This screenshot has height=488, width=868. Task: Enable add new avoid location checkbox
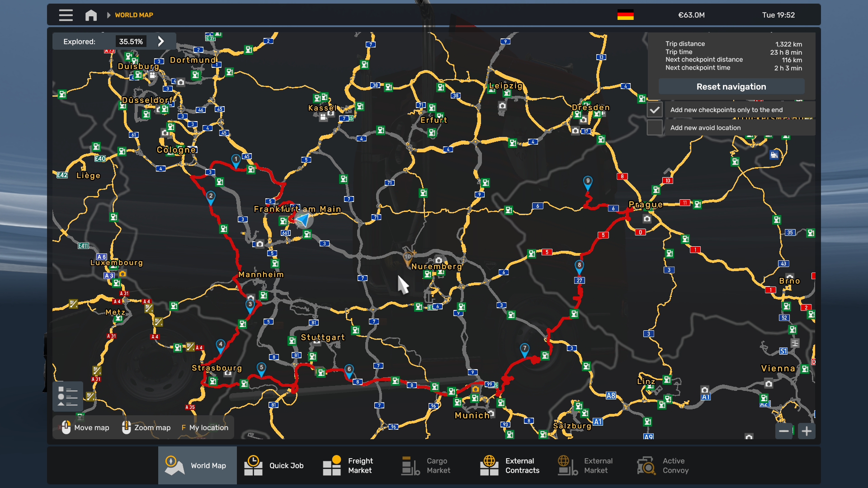654,128
